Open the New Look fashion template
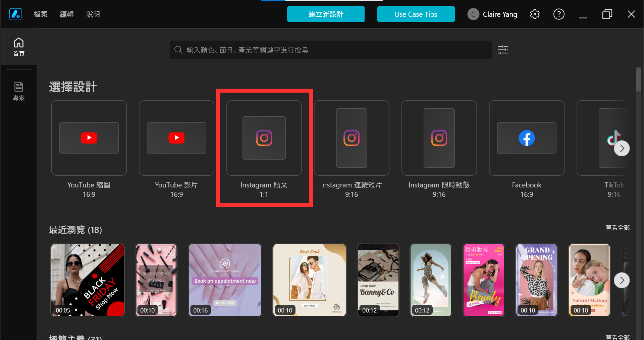 [x=309, y=280]
